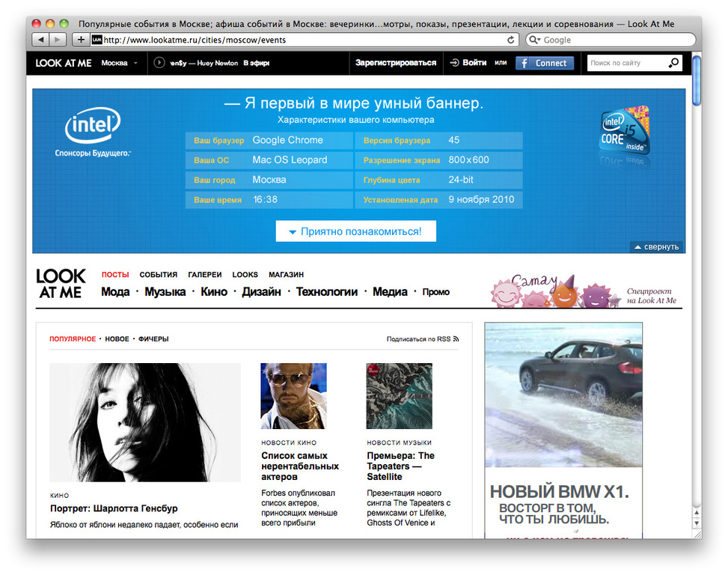Screen dimensions: 728x575
Task: Click the site search magnifier icon
Action: [x=673, y=63]
